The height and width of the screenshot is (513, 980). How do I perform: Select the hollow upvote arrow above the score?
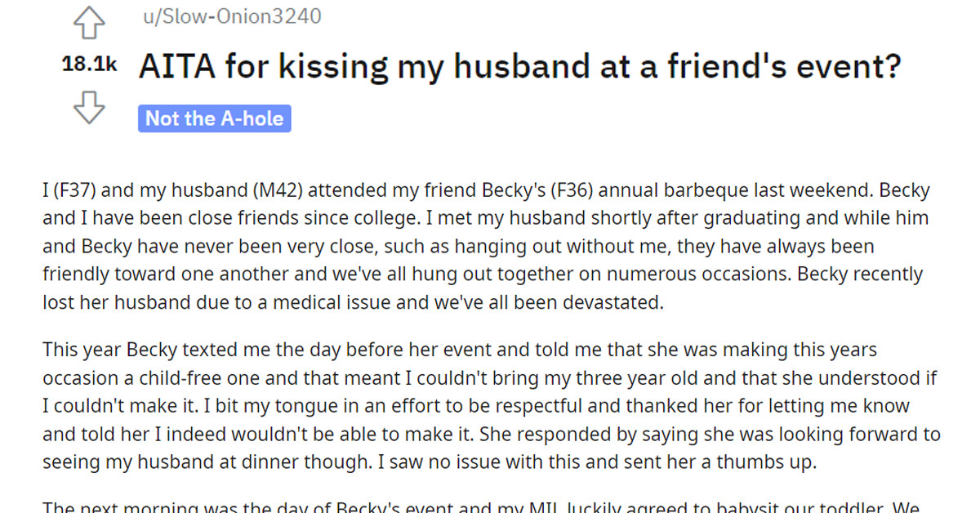point(90,23)
